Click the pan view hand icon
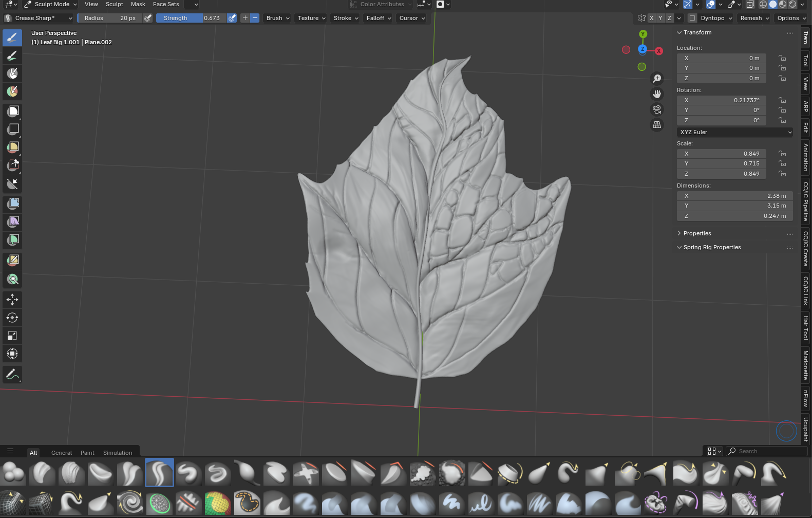 pyautogui.click(x=657, y=94)
